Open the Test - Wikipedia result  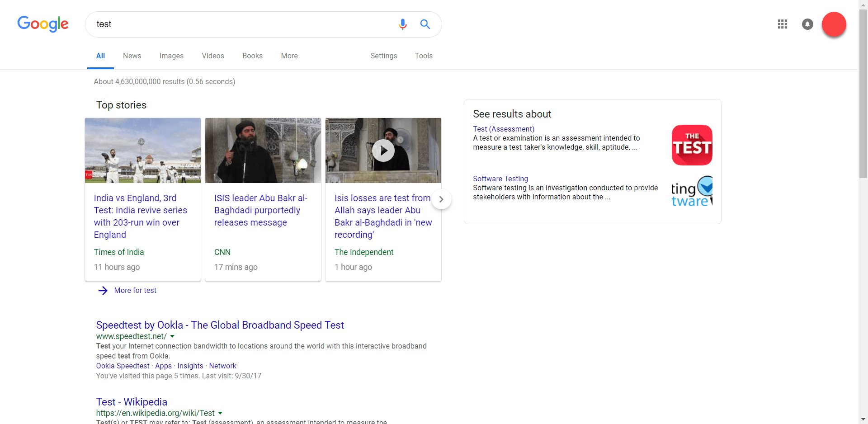point(132,402)
